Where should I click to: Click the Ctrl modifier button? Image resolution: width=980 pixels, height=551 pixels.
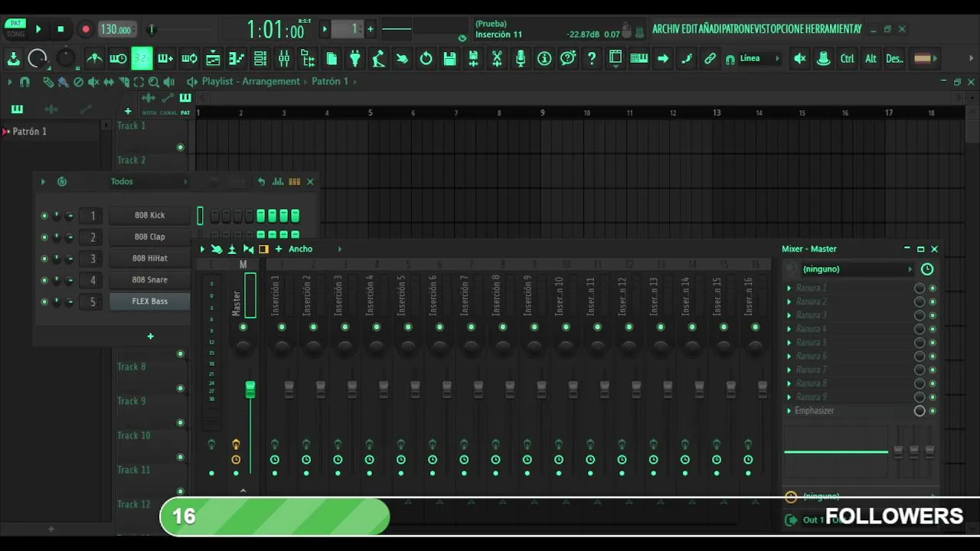pyautogui.click(x=847, y=58)
